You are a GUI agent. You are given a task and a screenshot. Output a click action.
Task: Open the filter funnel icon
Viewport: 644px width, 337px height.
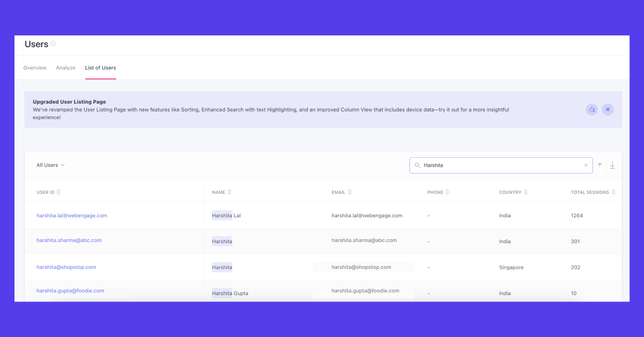tap(600, 165)
